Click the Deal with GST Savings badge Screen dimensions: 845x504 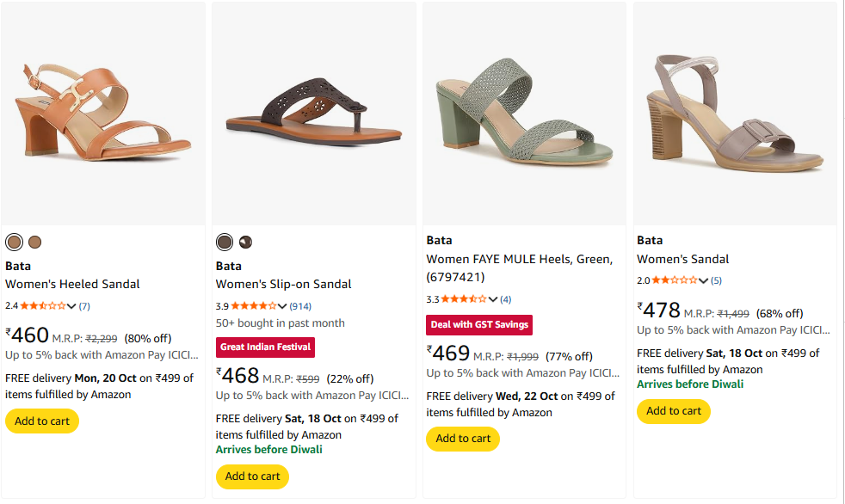tap(479, 325)
